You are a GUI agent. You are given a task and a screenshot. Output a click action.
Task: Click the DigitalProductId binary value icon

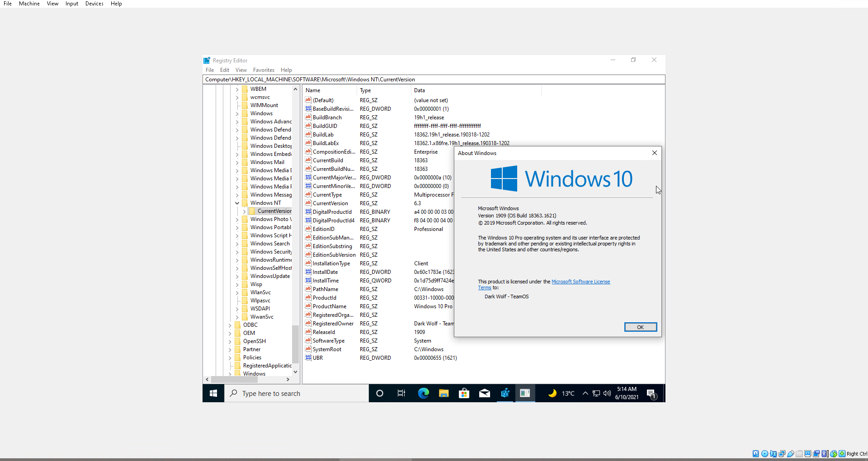308,212
